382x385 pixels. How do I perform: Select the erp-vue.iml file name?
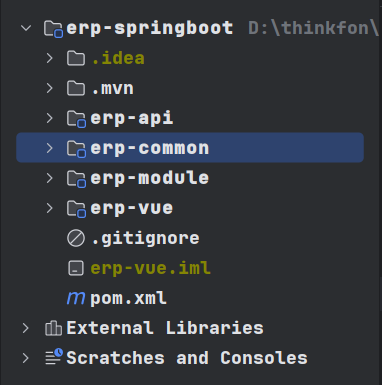tap(150, 268)
